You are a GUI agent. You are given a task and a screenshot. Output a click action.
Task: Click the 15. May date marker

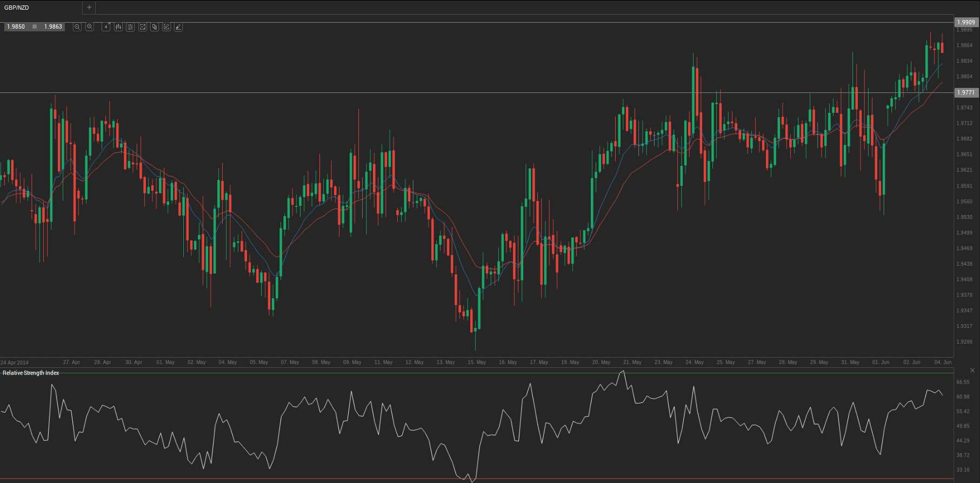coord(477,362)
